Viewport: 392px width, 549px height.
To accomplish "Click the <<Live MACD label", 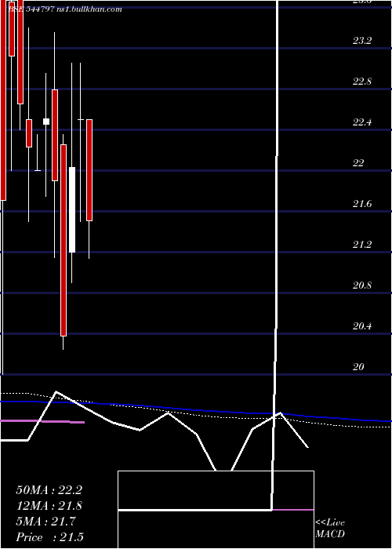I will point(330,529).
